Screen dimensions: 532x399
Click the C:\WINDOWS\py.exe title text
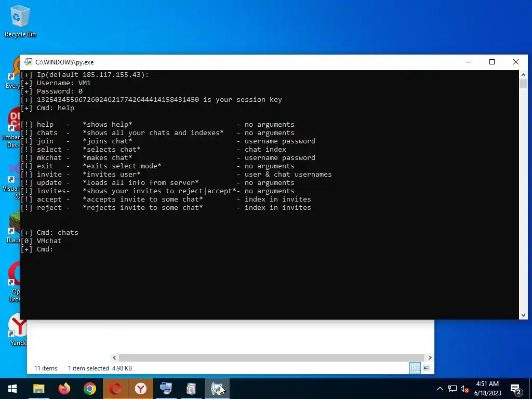[64, 62]
